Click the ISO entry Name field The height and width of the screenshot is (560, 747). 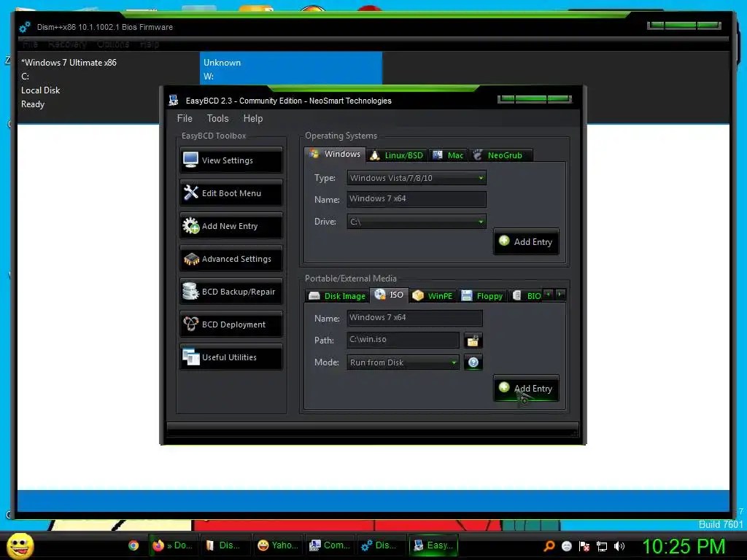tap(414, 318)
